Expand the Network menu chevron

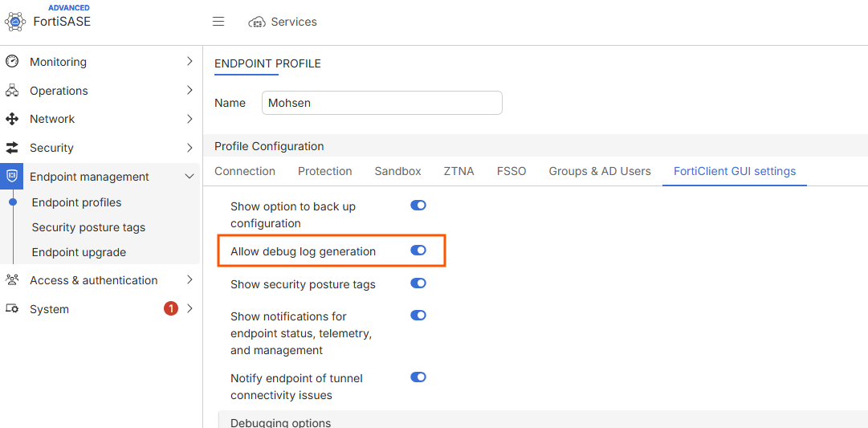[x=189, y=119]
